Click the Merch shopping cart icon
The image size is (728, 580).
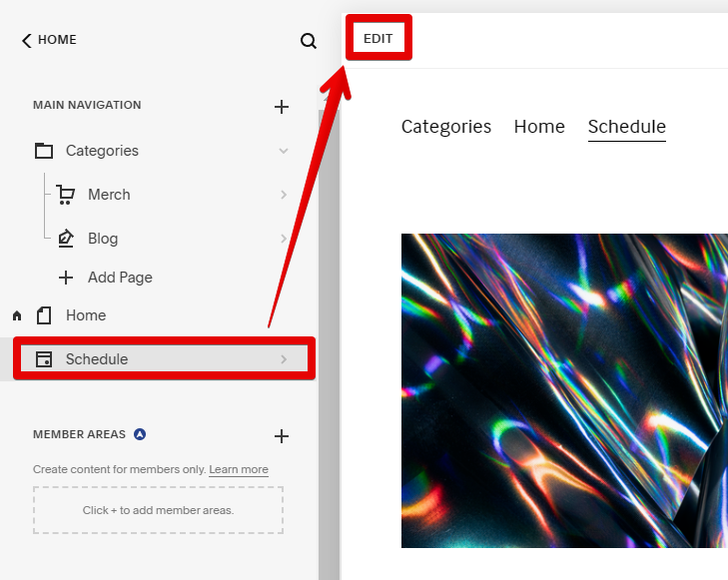click(x=66, y=195)
